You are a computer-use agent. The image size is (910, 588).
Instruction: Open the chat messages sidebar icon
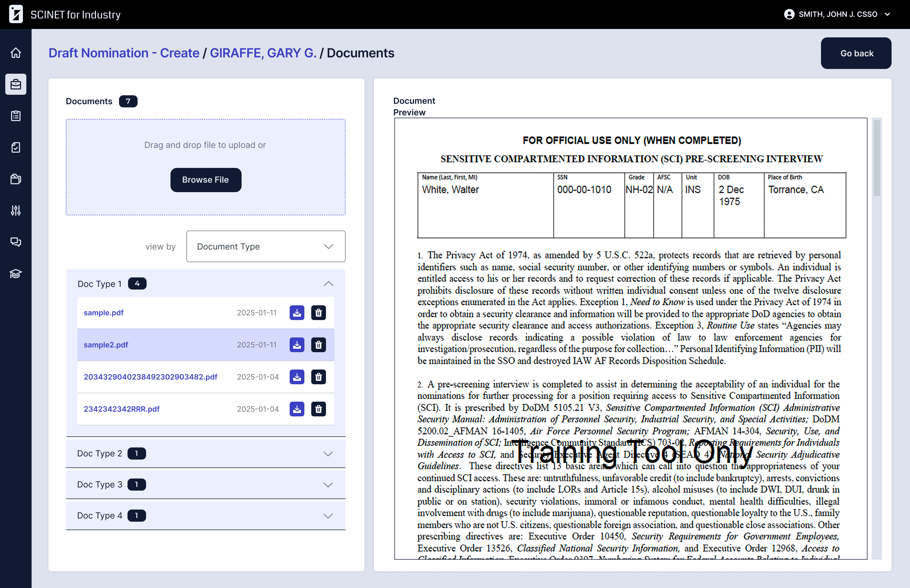point(16,242)
